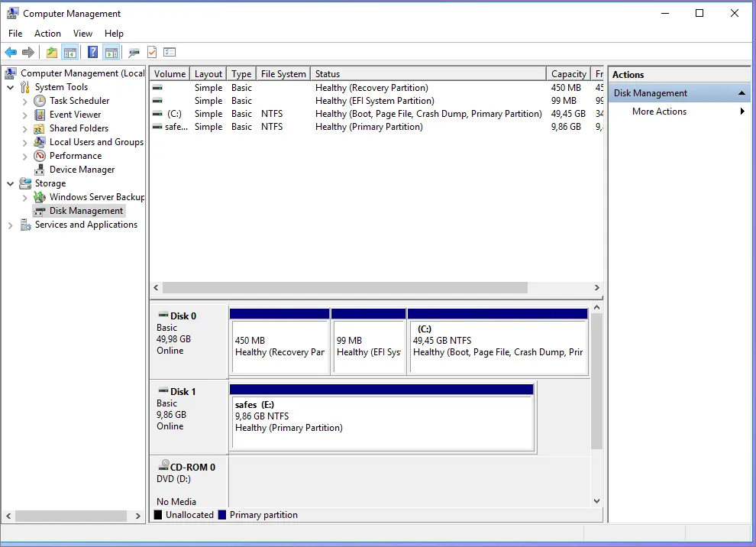Click More Actions in Actions pane
This screenshot has width=756, height=547.
pyautogui.click(x=659, y=112)
